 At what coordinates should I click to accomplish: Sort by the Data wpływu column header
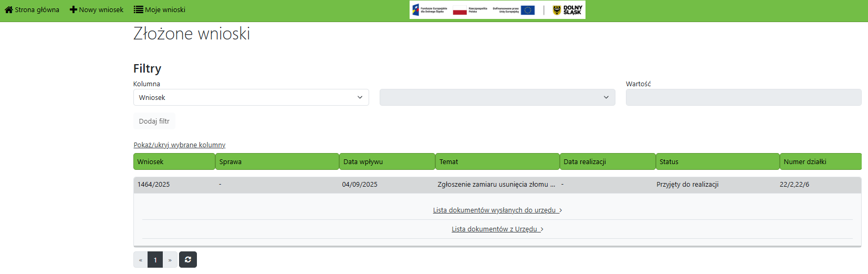click(386, 161)
